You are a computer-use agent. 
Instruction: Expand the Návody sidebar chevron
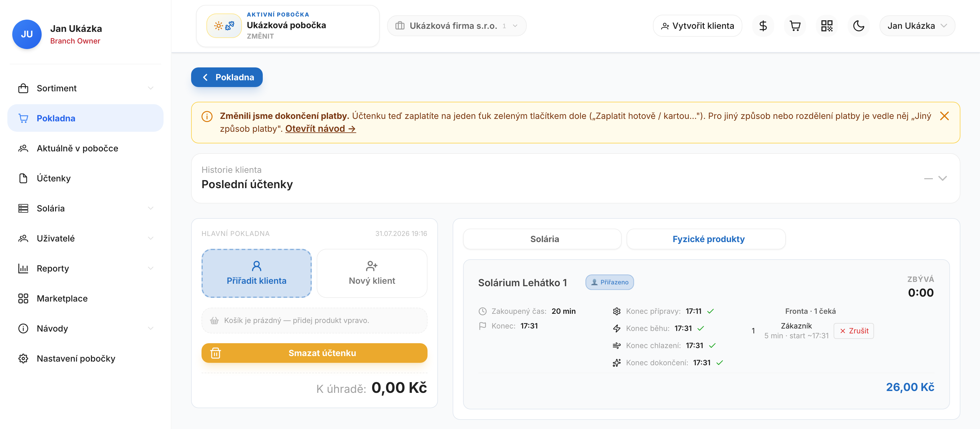click(x=151, y=328)
